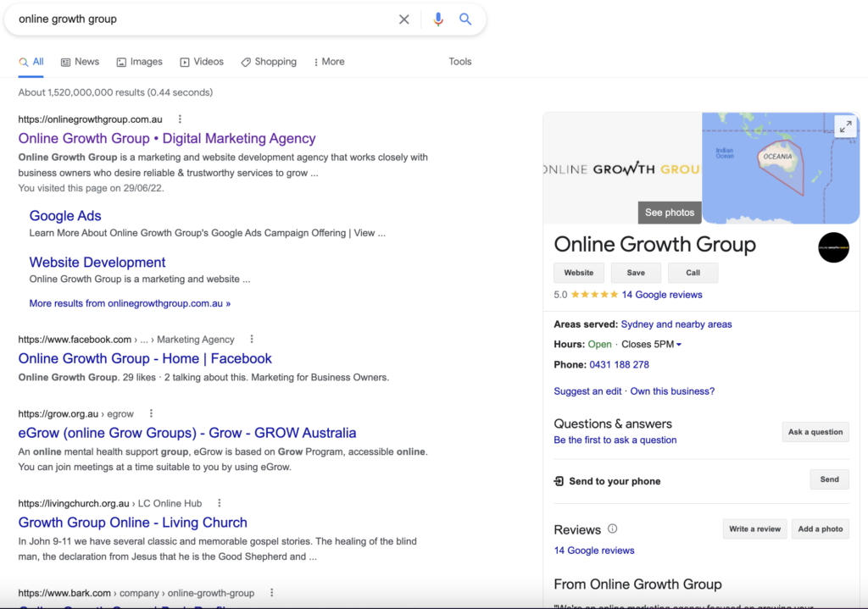868x609 pixels.
Task: Click the Reviews info icon
Action: tap(612, 529)
